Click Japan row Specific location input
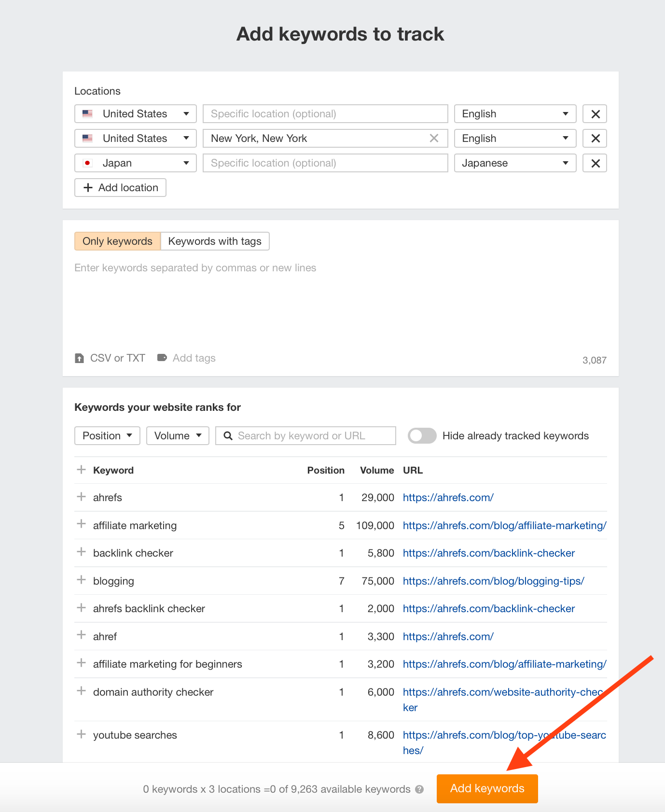Screen dimensions: 665x812 coord(325,163)
